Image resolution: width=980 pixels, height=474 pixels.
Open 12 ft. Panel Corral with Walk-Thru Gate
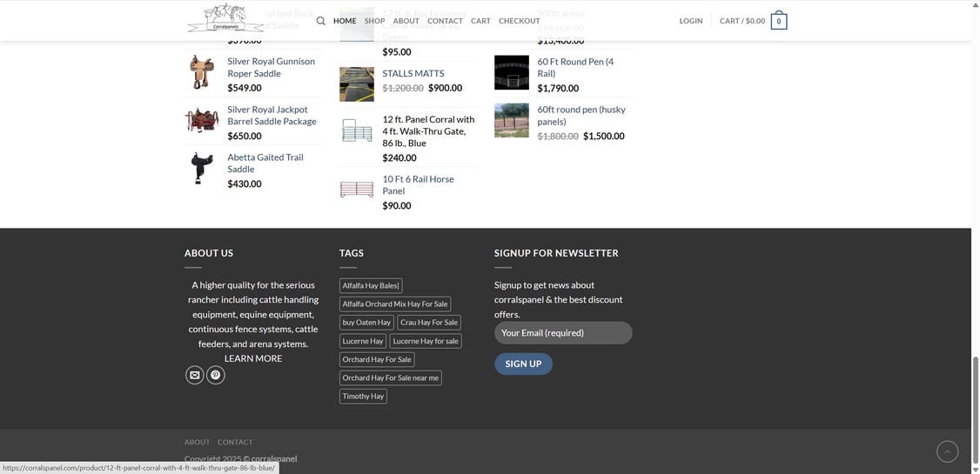tap(429, 131)
